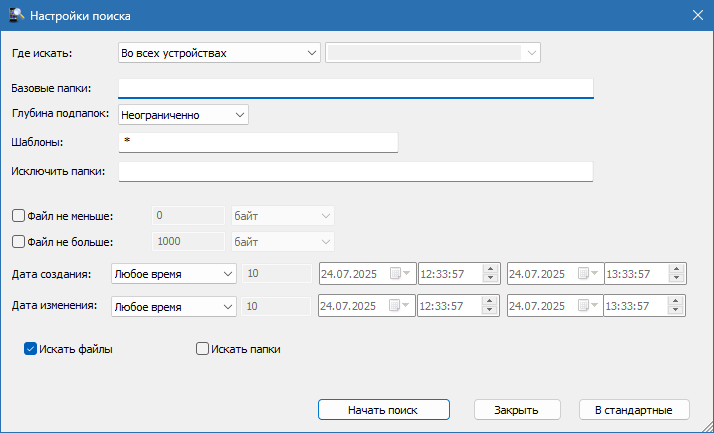The width and height of the screenshot is (714, 433).
Task: Click modification end date 24.07.2025 text
Action: [x=537, y=306]
